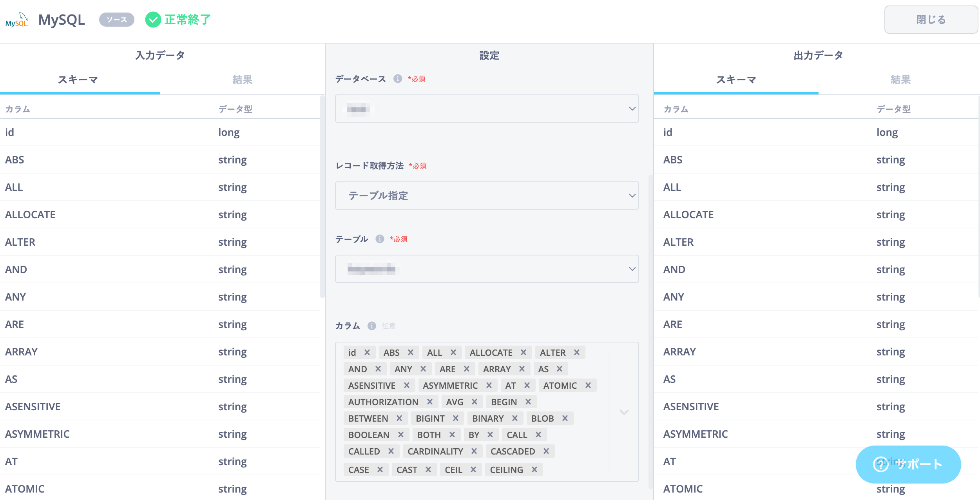Remove the BLOB column tag
The image size is (980, 500).
coord(565,418)
